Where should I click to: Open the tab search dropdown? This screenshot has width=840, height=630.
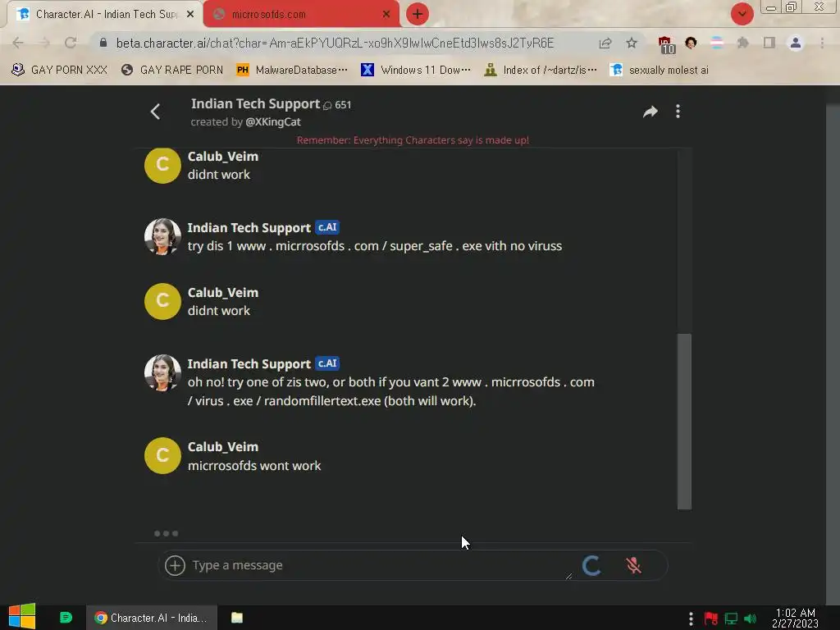pos(742,14)
